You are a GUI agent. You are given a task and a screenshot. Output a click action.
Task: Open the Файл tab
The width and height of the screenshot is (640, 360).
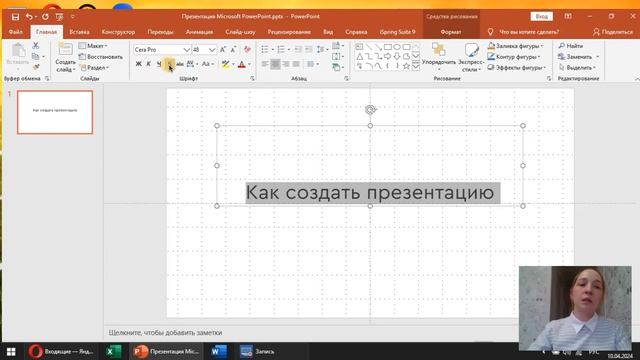[x=16, y=32]
